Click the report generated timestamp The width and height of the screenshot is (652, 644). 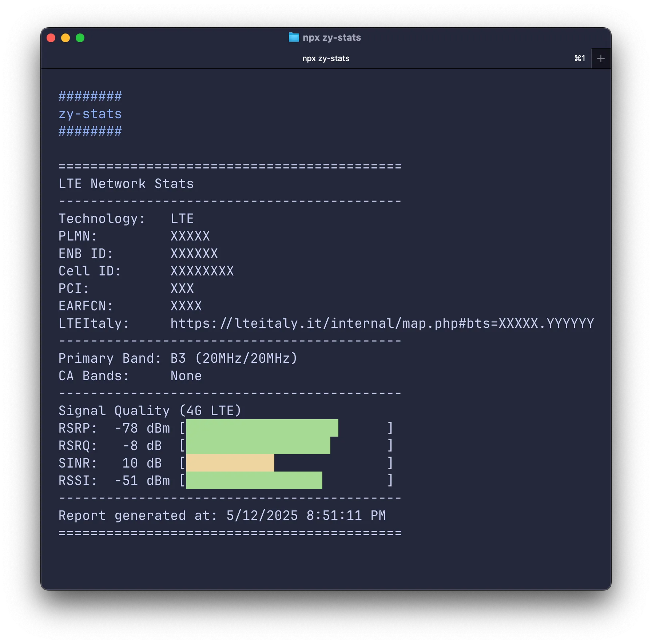tap(306, 516)
